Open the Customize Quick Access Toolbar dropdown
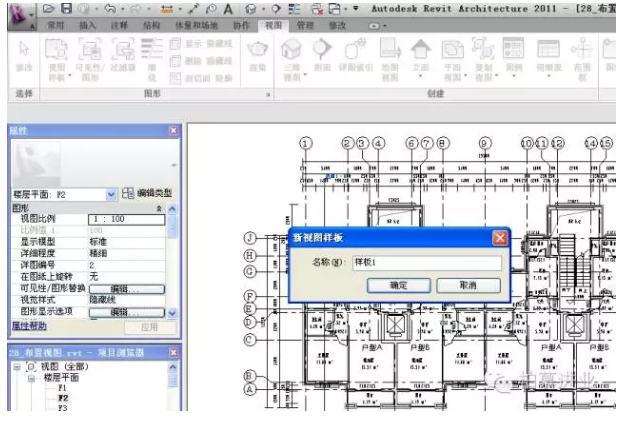 click(356, 8)
